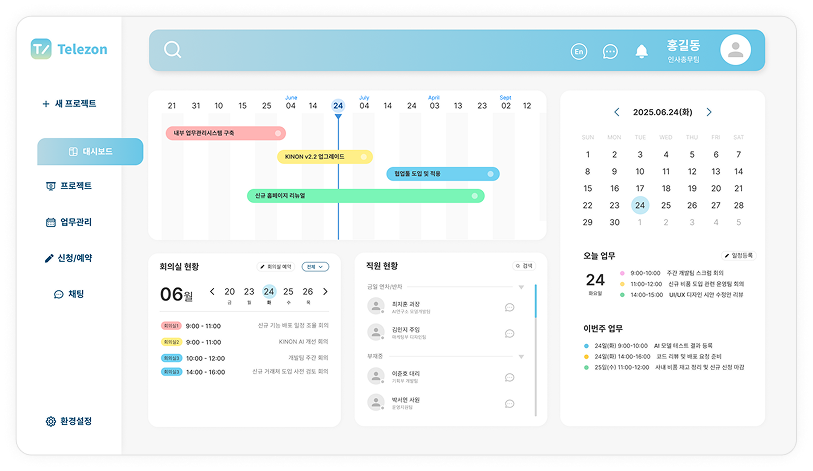Open 프로젝트 in the sidebar
Viewport: 813px width, 471px height.
pyautogui.click(x=69, y=186)
